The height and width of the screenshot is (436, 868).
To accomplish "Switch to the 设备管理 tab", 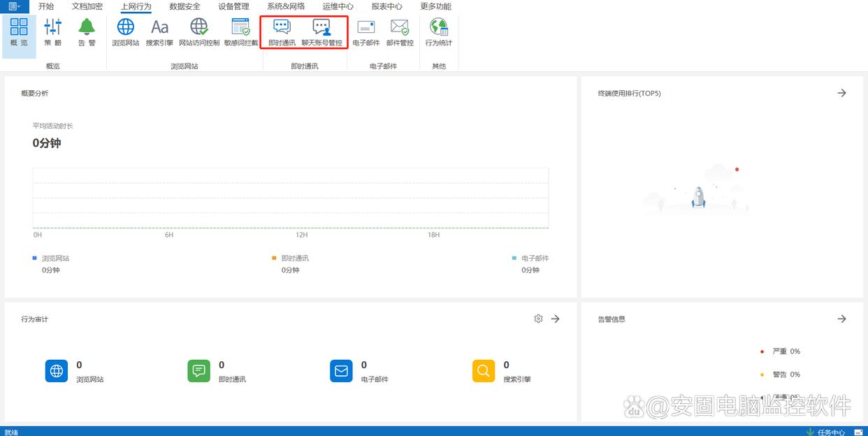I will [x=233, y=6].
